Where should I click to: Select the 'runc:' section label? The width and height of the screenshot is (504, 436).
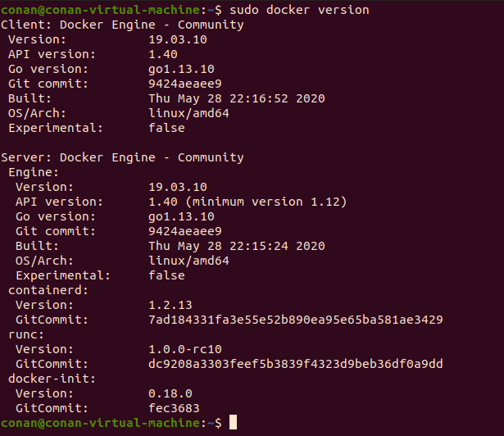click(x=26, y=334)
